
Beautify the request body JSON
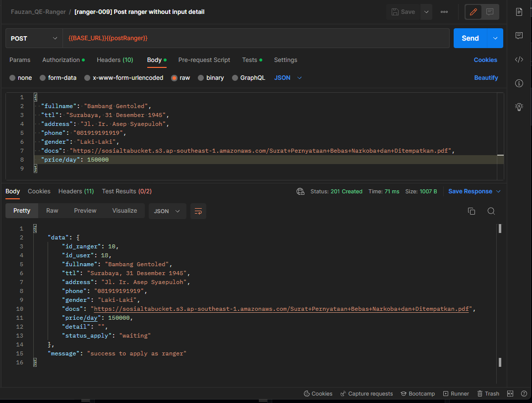click(x=485, y=77)
